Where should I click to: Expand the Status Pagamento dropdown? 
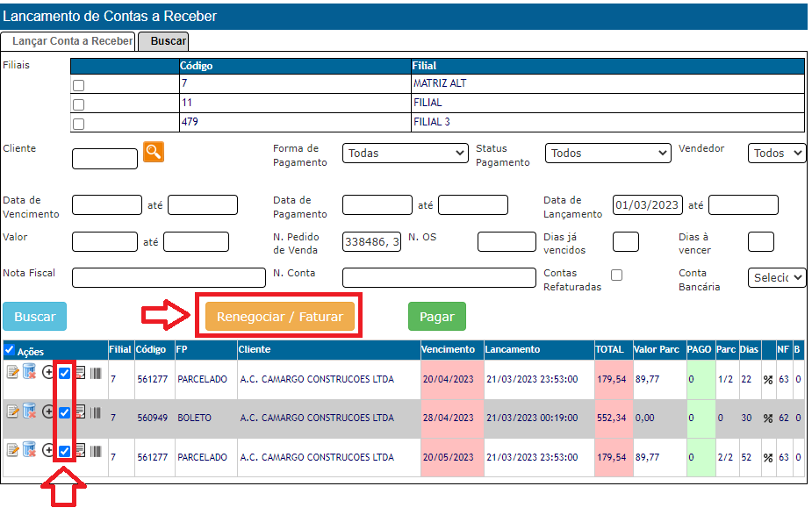[607, 153]
